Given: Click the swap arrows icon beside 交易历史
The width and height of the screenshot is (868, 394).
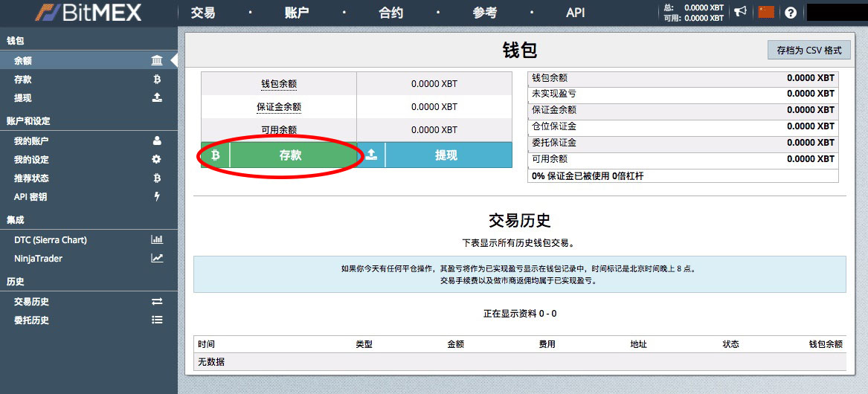Looking at the screenshot, I should (157, 302).
